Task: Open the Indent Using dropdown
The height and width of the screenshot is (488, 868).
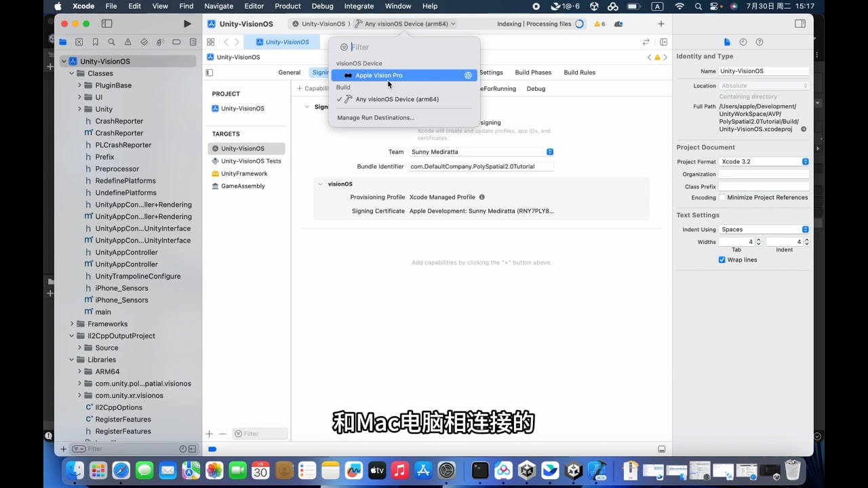Action: pyautogui.click(x=764, y=229)
